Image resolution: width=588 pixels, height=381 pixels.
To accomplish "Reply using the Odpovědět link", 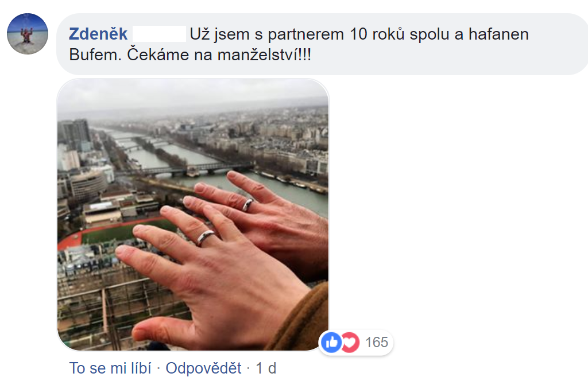I will click(x=204, y=368).
